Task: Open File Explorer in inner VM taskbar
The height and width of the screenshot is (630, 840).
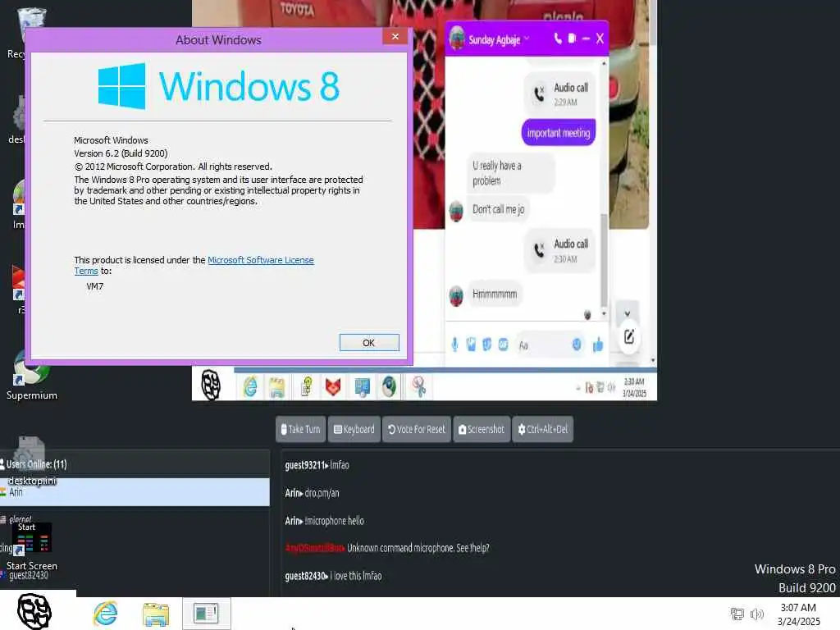Action: (x=277, y=387)
